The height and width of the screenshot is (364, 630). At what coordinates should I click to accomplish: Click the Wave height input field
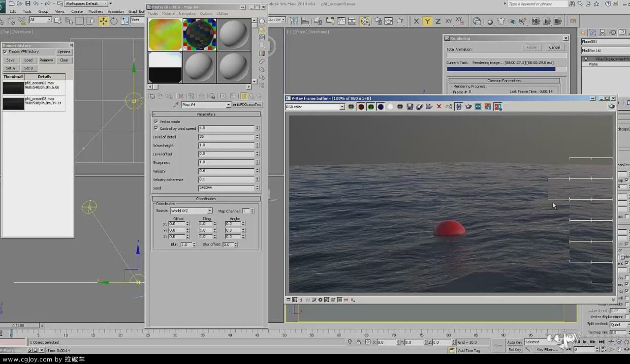coord(226,146)
